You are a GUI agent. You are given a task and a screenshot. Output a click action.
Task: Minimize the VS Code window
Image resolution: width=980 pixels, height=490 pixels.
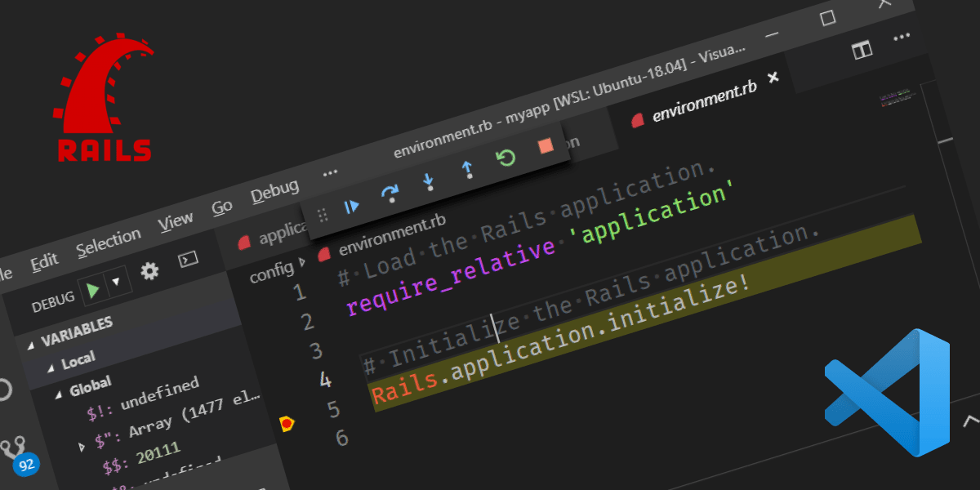tap(770, 36)
